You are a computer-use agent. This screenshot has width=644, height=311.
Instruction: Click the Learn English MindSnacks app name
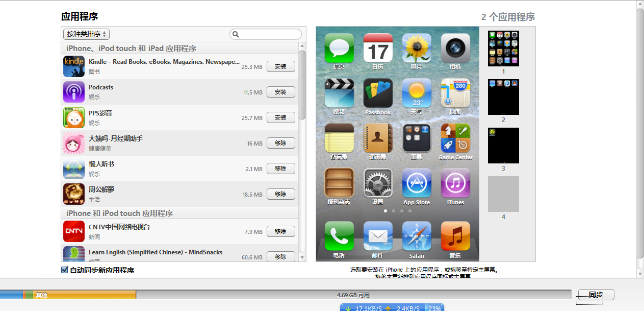[156, 252]
